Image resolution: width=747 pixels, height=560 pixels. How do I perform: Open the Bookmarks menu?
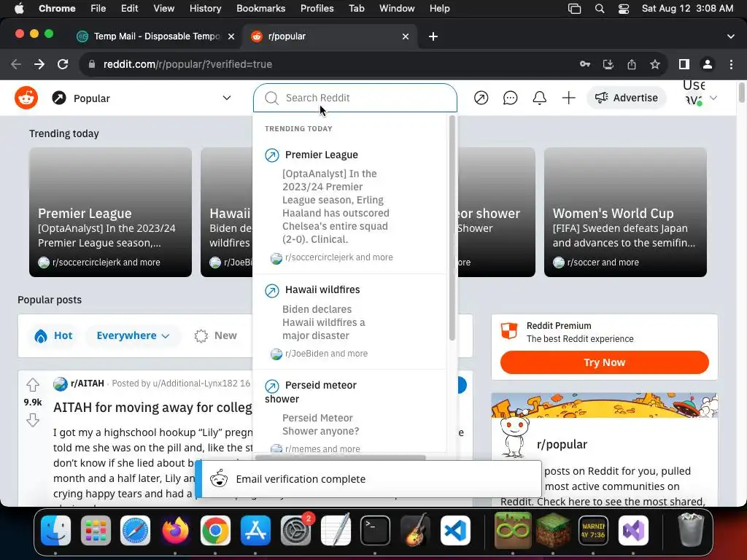click(260, 8)
